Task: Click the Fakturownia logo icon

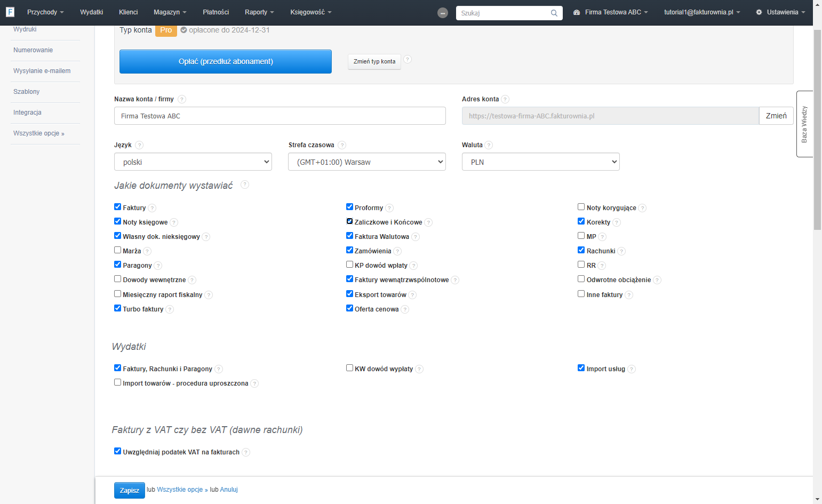Action: click(10, 12)
